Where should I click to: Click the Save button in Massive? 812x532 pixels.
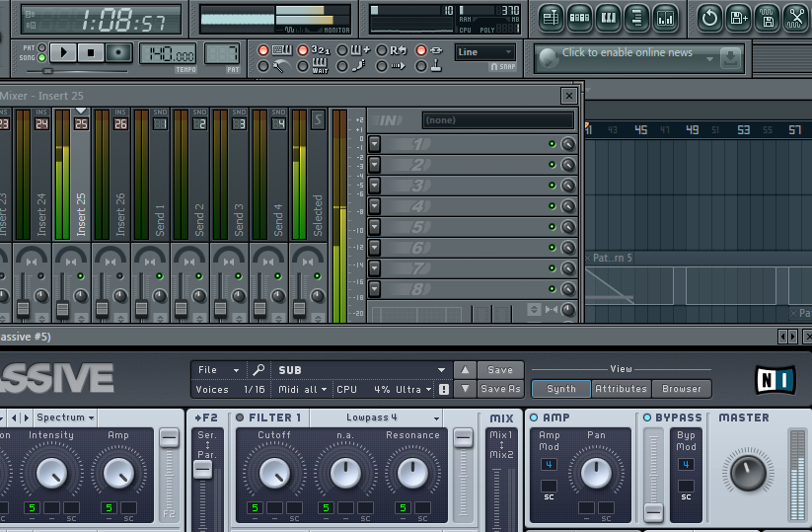[x=500, y=370]
